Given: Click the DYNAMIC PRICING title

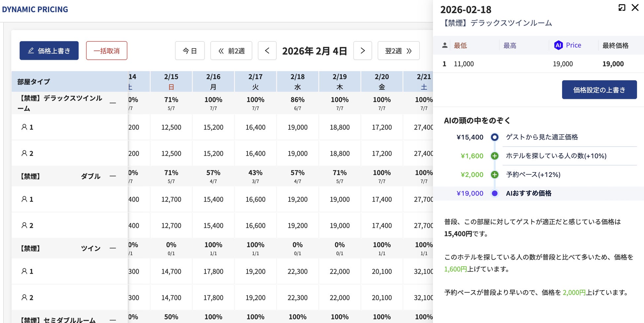Looking at the screenshot, I should pyautogui.click(x=35, y=10).
